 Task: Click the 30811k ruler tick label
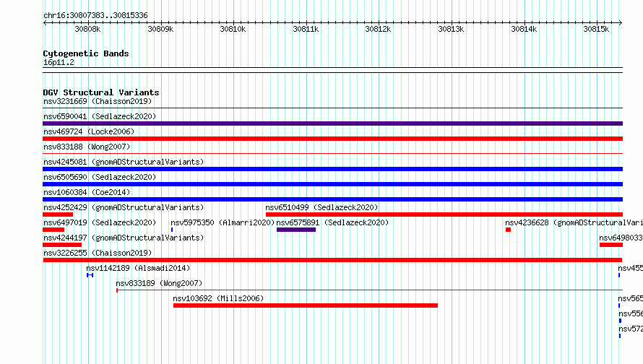click(x=306, y=29)
